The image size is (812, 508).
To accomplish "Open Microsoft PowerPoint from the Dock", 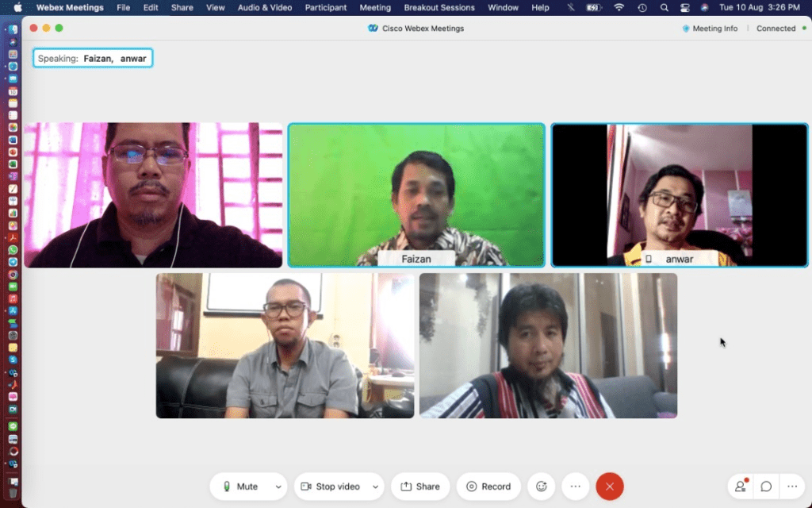I will tap(13, 152).
